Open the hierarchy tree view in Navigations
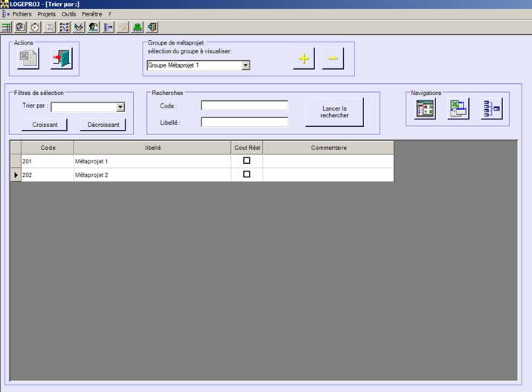Screen dimensions: 532x392 (490, 109)
